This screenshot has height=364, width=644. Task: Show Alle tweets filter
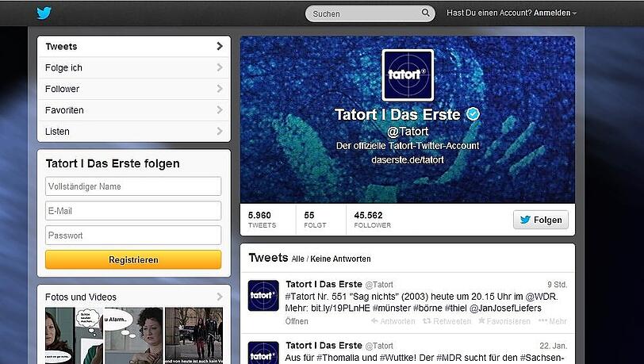click(x=297, y=259)
